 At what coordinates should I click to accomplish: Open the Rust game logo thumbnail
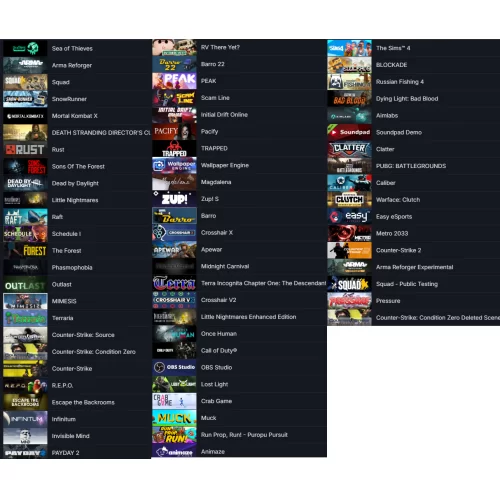[x=25, y=149]
